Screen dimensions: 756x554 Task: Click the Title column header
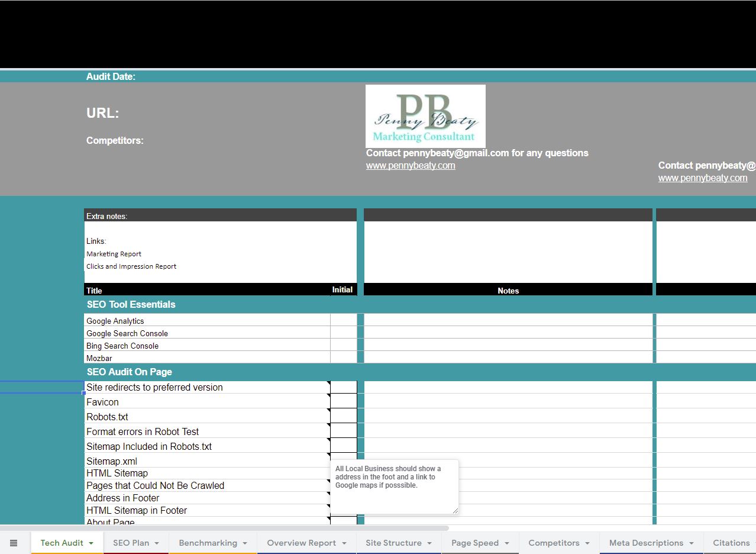94,291
